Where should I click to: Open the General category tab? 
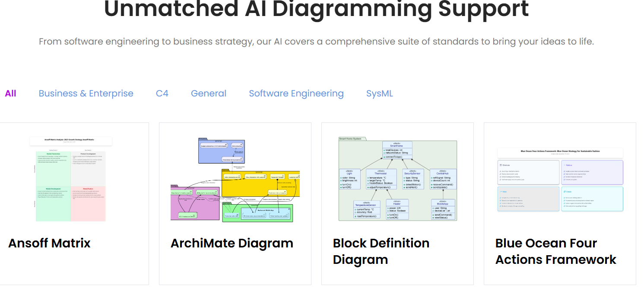(x=209, y=93)
